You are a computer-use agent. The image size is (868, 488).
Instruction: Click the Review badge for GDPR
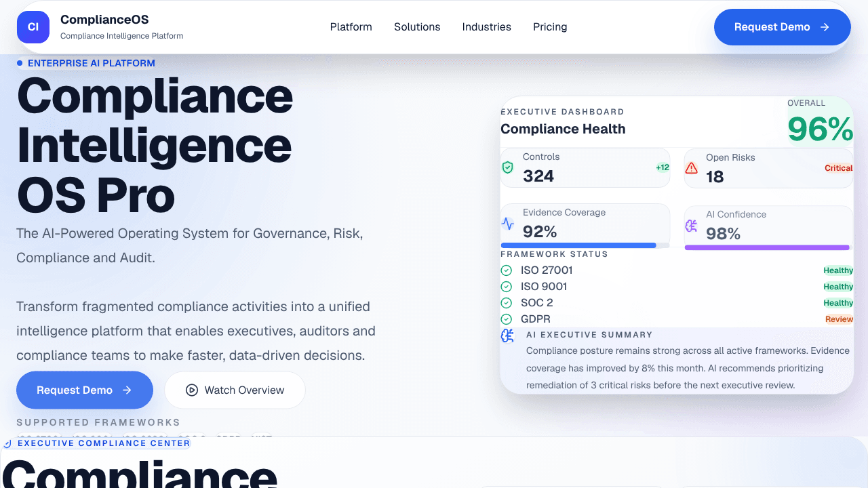point(839,319)
